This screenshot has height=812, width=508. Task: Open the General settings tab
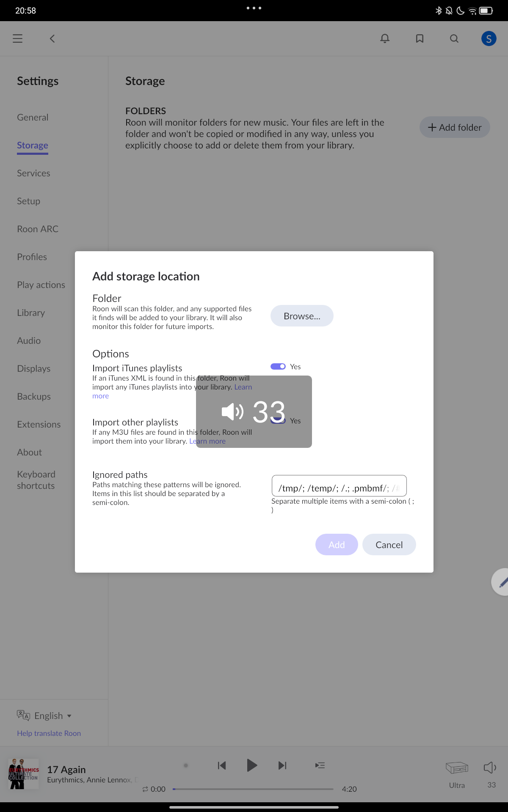click(x=33, y=117)
